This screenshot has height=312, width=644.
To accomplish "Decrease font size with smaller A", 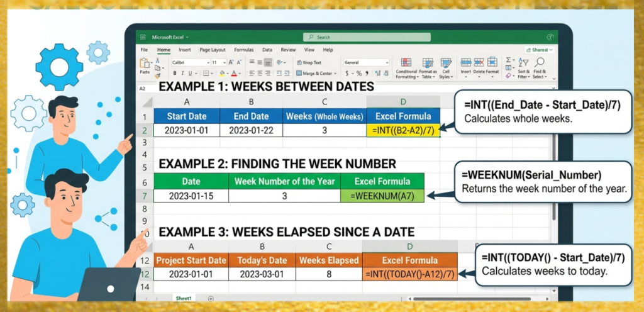I will pos(239,62).
